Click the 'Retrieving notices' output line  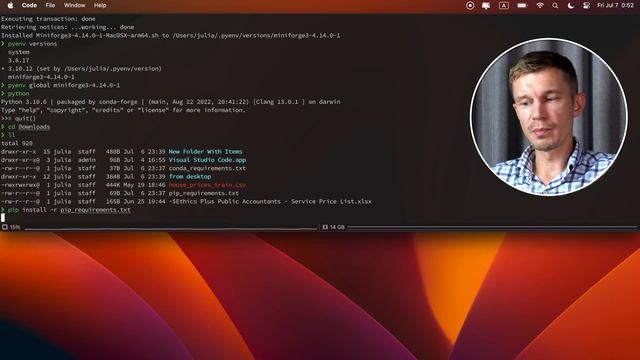click(67, 27)
